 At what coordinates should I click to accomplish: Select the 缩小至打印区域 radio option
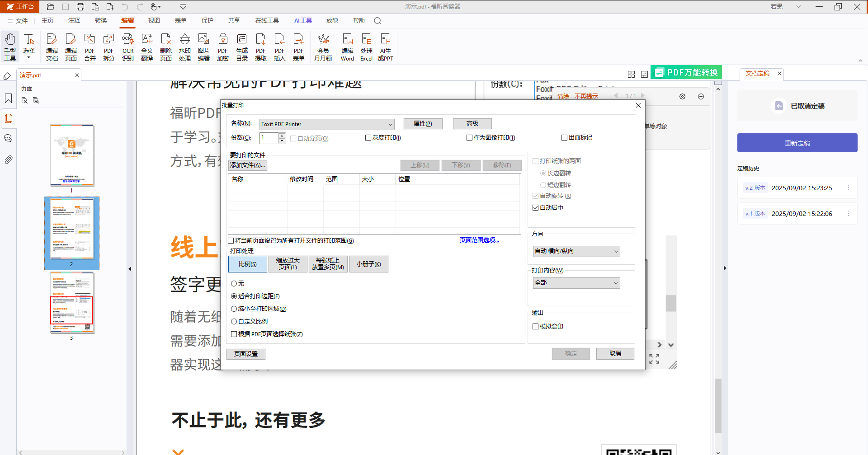coord(234,309)
